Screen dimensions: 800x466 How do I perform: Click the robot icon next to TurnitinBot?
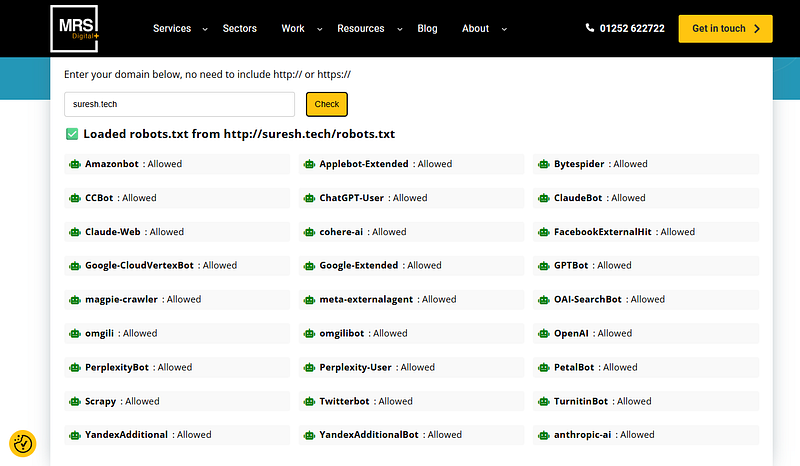tap(544, 402)
